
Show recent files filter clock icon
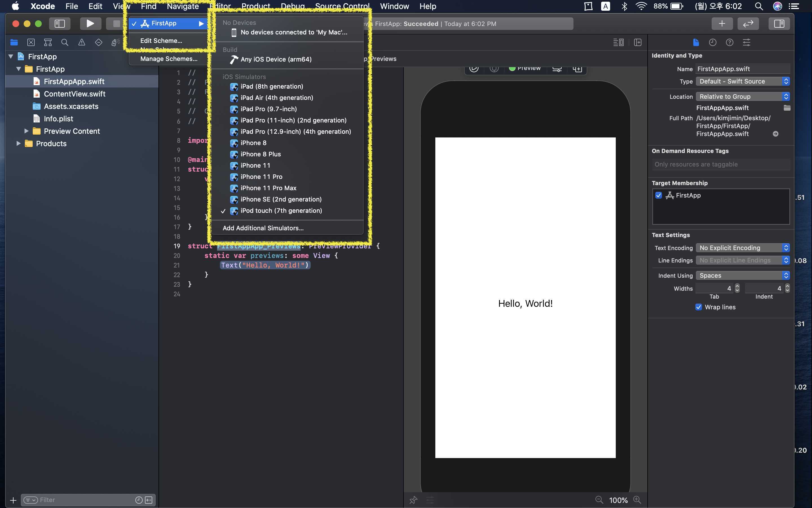click(139, 500)
